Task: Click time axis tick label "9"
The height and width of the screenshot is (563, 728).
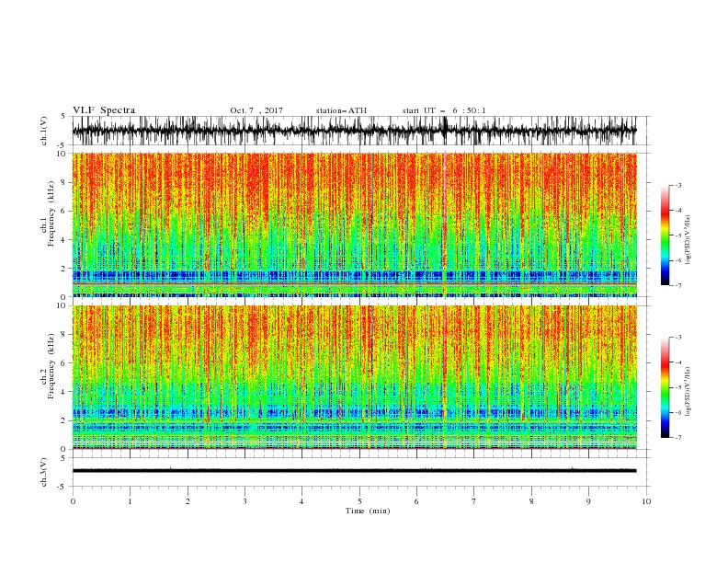Action: pyautogui.click(x=588, y=501)
